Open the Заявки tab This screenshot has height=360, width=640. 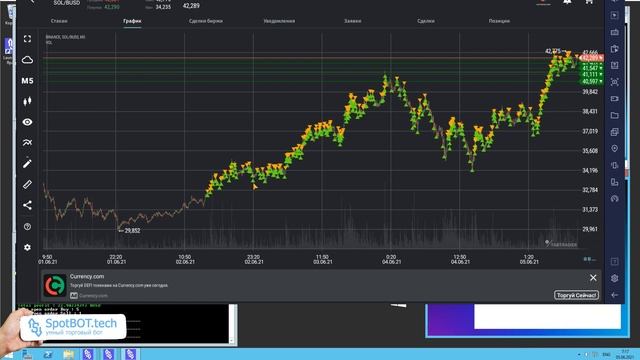pyautogui.click(x=353, y=21)
